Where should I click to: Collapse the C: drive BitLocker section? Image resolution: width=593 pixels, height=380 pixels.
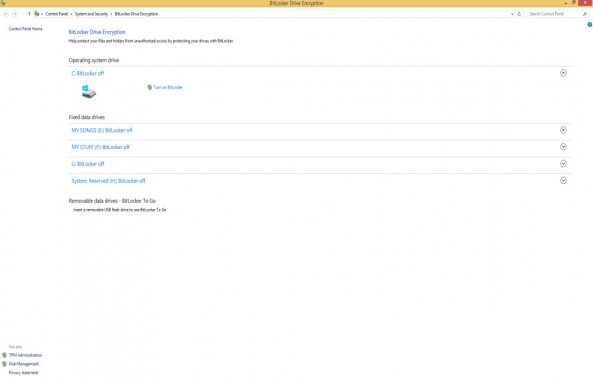pyautogui.click(x=563, y=73)
